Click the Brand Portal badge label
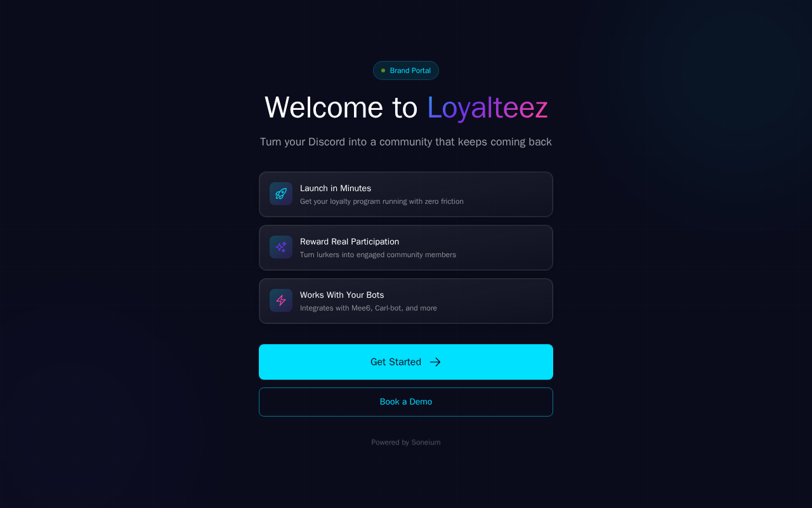The image size is (812, 508). pyautogui.click(x=410, y=70)
